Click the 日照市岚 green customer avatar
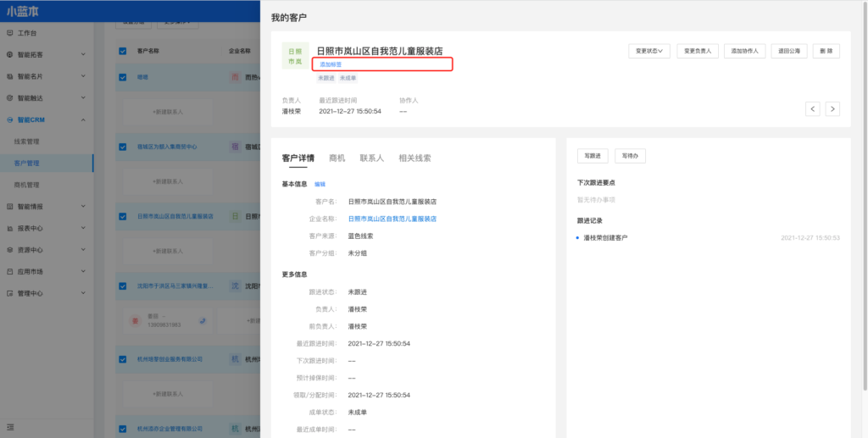The height and width of the screenshot is (438, 868). pyautogui.click(x=294, y=56)
